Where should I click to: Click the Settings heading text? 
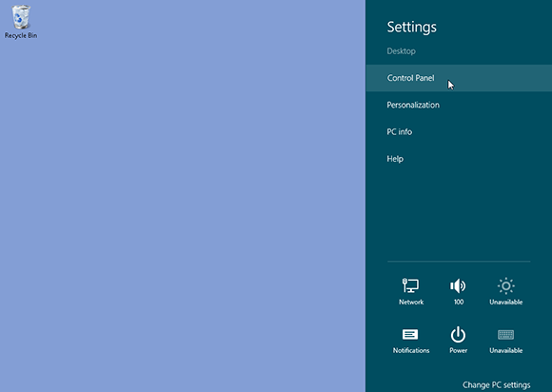[411, 27]
